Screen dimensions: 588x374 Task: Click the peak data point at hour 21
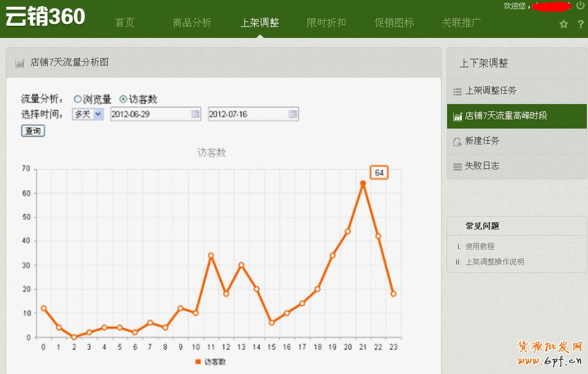pyautogui.click(x=363, y=183)
